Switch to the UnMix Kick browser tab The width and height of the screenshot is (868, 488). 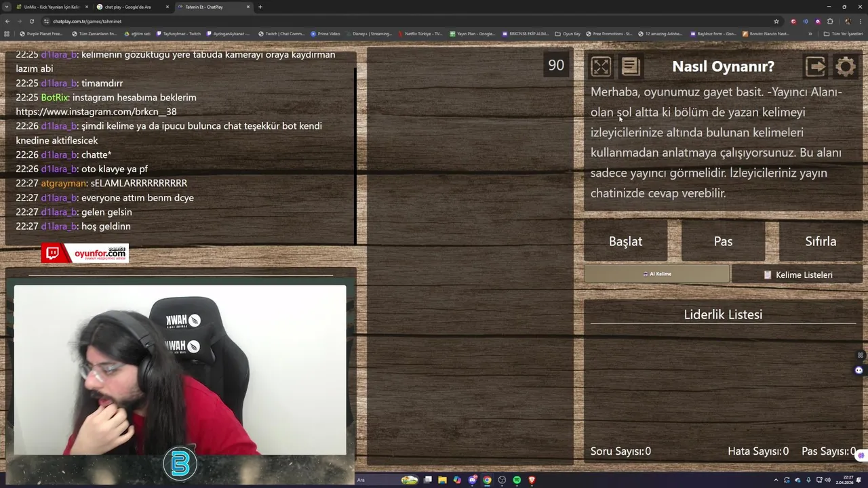tap(52, 7)
